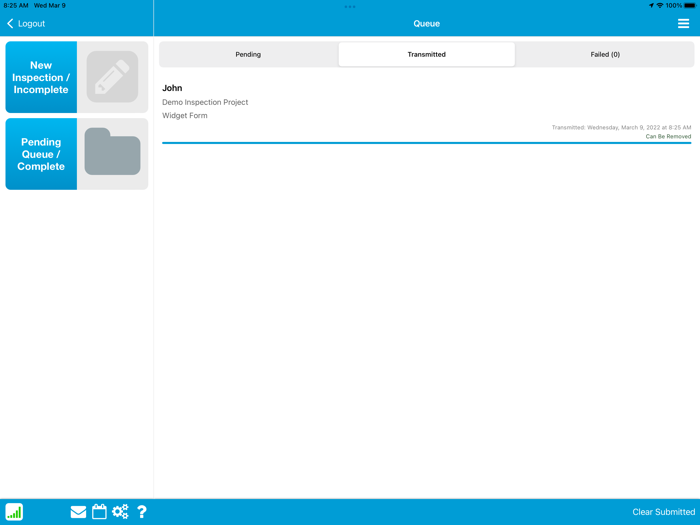Open the John transmitted inspection entry
Viewport: 700px width, 525px height.
coord(426,111)
